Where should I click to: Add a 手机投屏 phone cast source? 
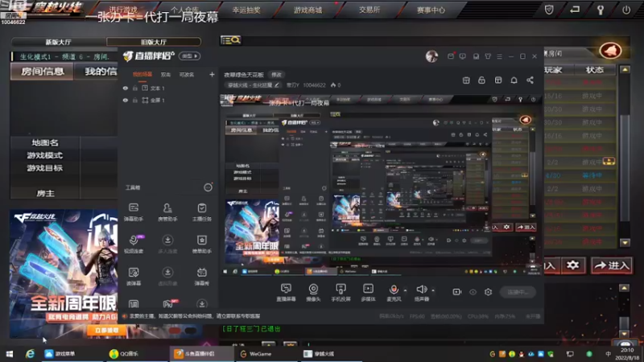(x=341, y=293)
